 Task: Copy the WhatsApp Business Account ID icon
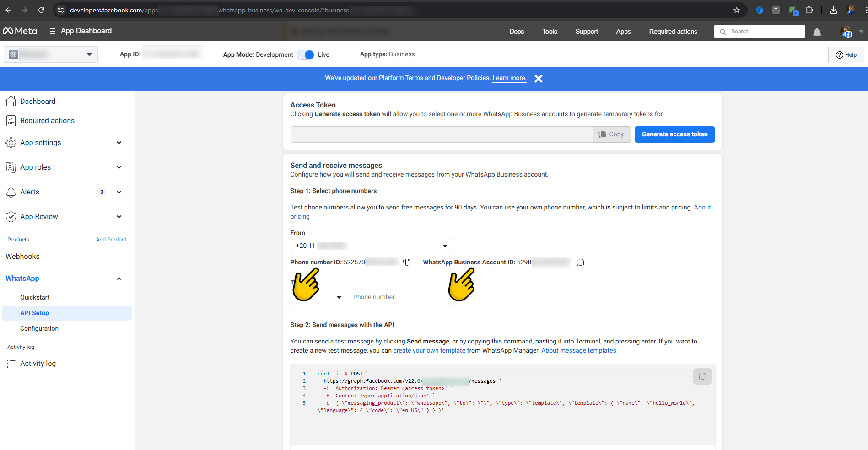tap(580, 262)
